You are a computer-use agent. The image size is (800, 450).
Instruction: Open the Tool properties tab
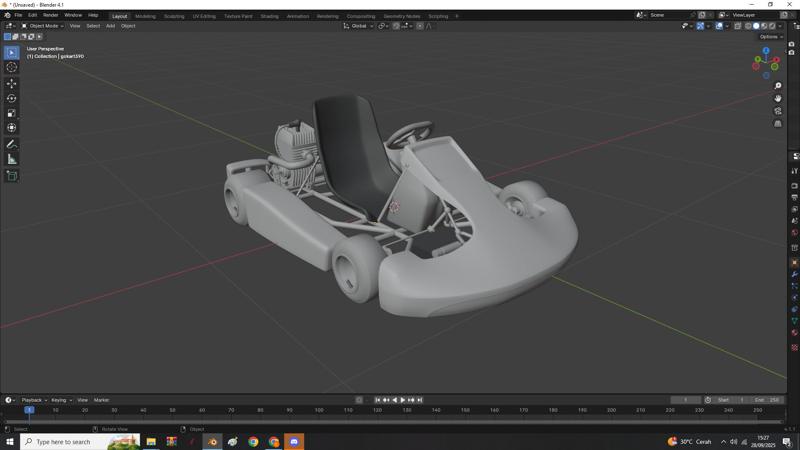coord(794,171)
